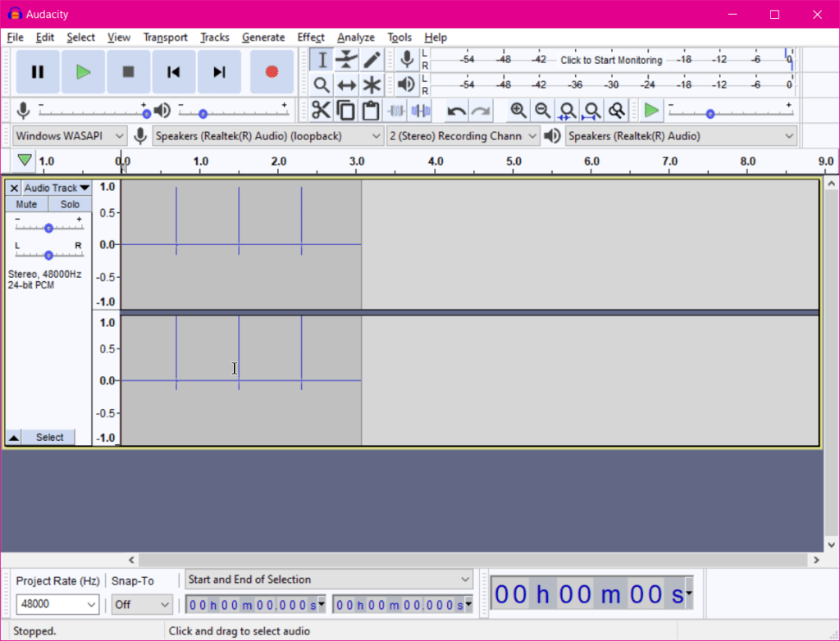
Task: Fit project to width zoom icon
Action: pyautogui.click(x=592, y=111)
